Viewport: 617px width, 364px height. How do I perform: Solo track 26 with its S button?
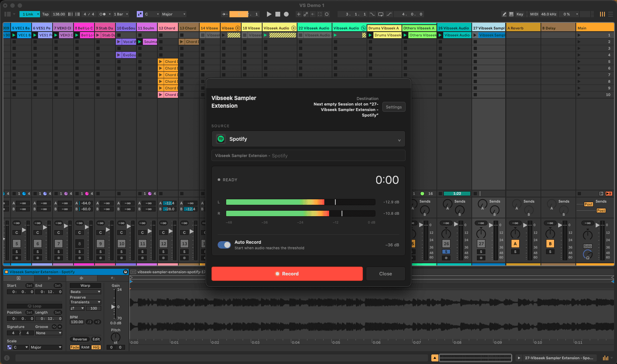pos(446,252)
